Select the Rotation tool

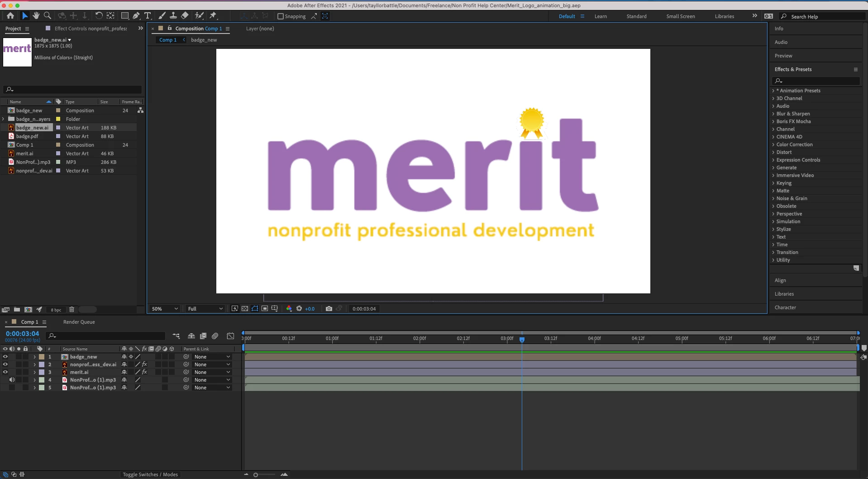point(99,16)
